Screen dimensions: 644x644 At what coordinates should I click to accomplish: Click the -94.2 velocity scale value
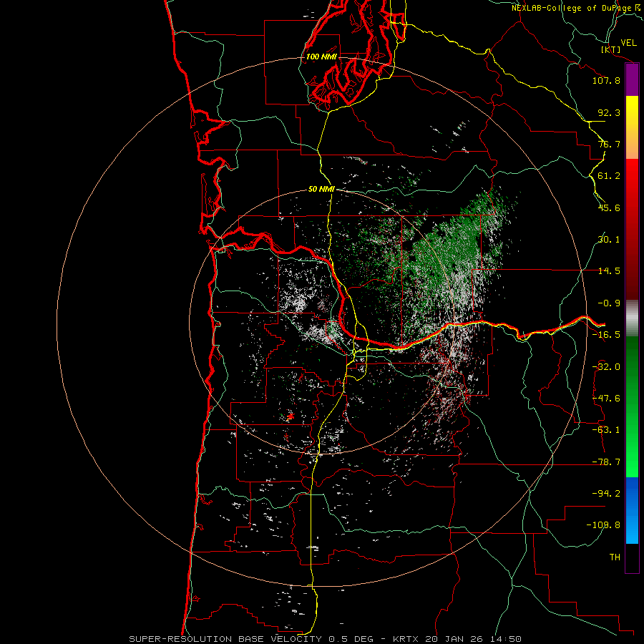tap(606, 493)
